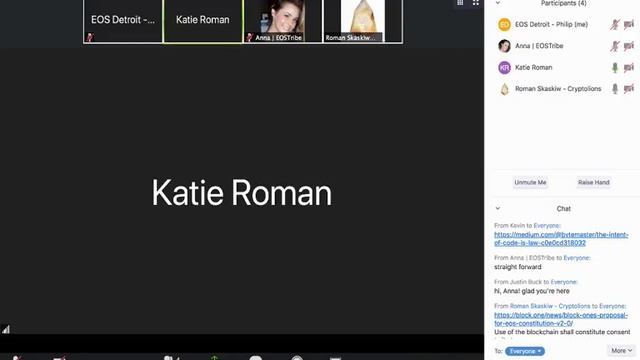Click large Katie Roman speaker name
Viewport: 640px width, 360px height.
pos(242,193)
